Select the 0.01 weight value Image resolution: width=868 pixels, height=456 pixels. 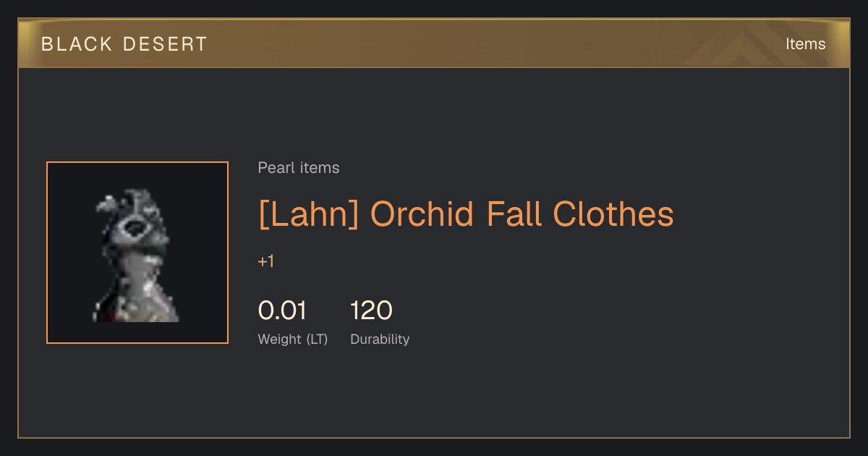[x=282, y=311]
